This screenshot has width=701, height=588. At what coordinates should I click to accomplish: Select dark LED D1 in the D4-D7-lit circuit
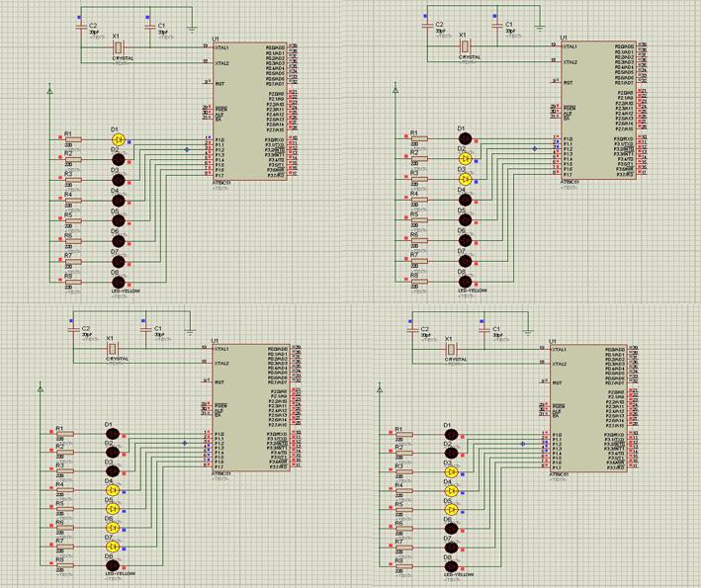pos(113,434)
